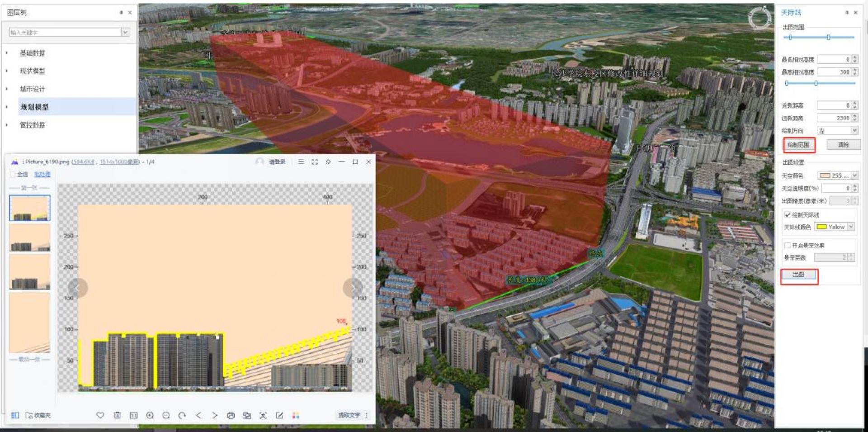
Task: Open the 天际线颜色 Yellow dropdown
Action: click(x=851, y=227)
